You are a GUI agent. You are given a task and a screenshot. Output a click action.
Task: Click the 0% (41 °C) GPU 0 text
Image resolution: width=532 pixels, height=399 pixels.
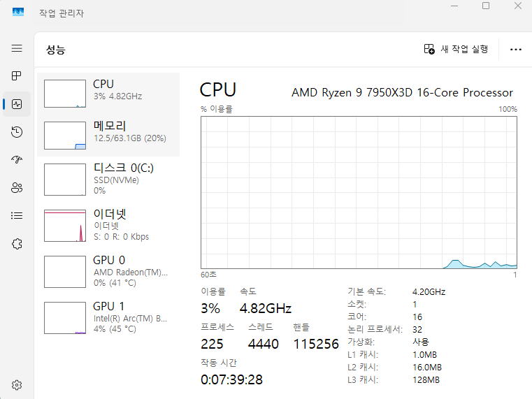pos(115,283)
